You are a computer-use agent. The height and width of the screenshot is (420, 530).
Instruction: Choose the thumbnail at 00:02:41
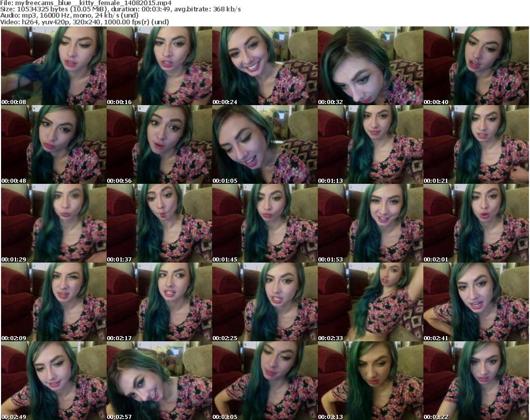(476, 302)
